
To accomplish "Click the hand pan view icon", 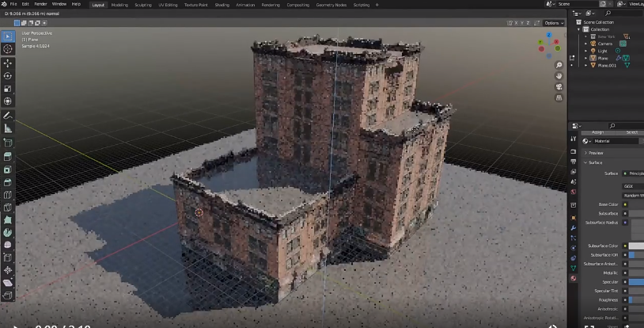I will coord(559,76).
